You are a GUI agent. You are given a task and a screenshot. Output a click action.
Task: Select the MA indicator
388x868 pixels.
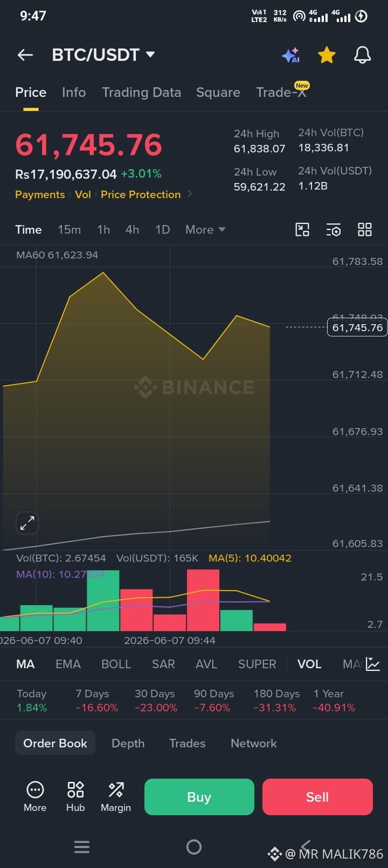[25, 664]
